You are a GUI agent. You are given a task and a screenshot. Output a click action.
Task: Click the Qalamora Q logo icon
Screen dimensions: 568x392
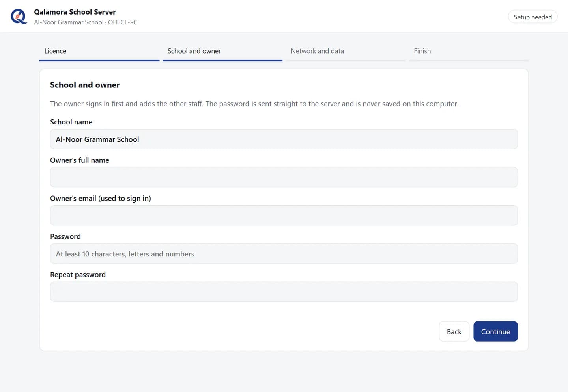19,17
